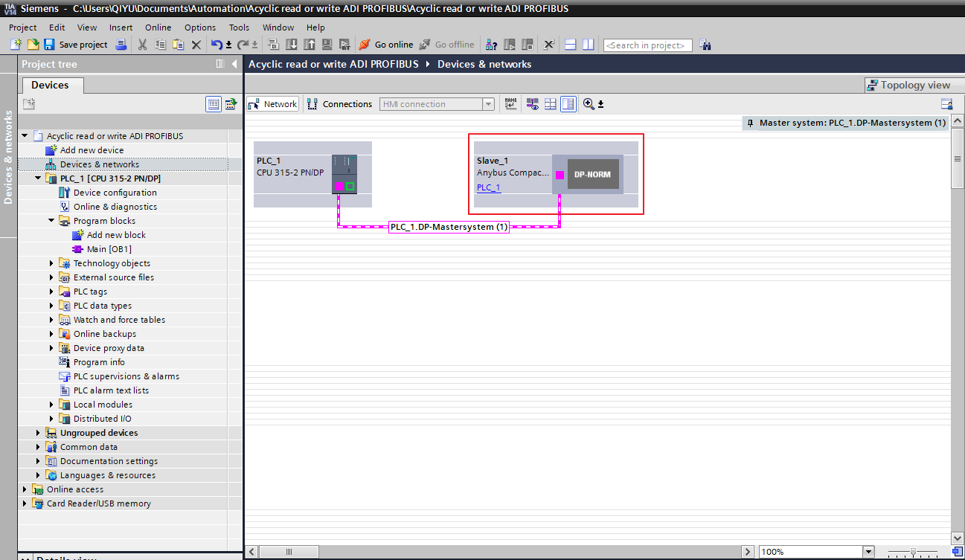Click the binoculars search icon
Image resolution: width=965 pixels, height=560 pixels.
tap(705, 45)
